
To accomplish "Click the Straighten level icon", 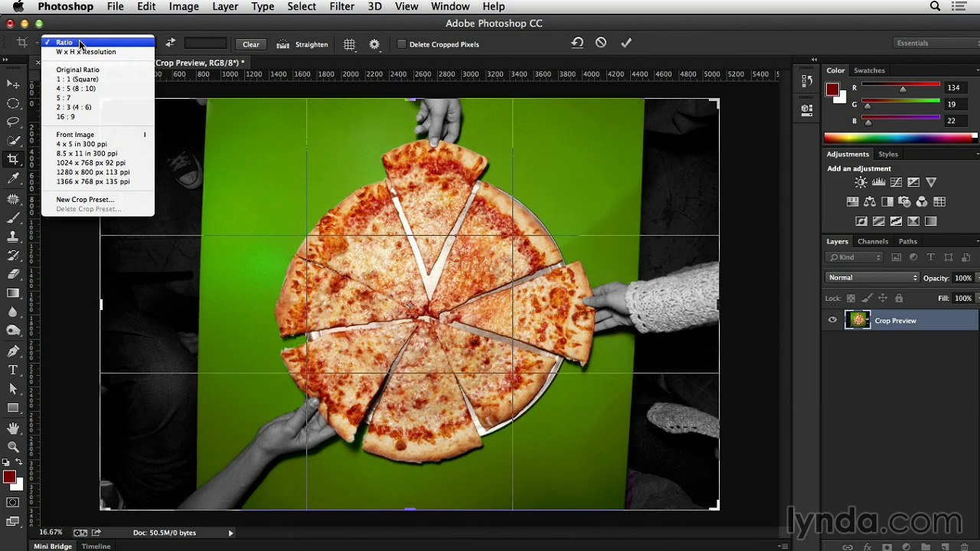I will [x=283, y=44].
